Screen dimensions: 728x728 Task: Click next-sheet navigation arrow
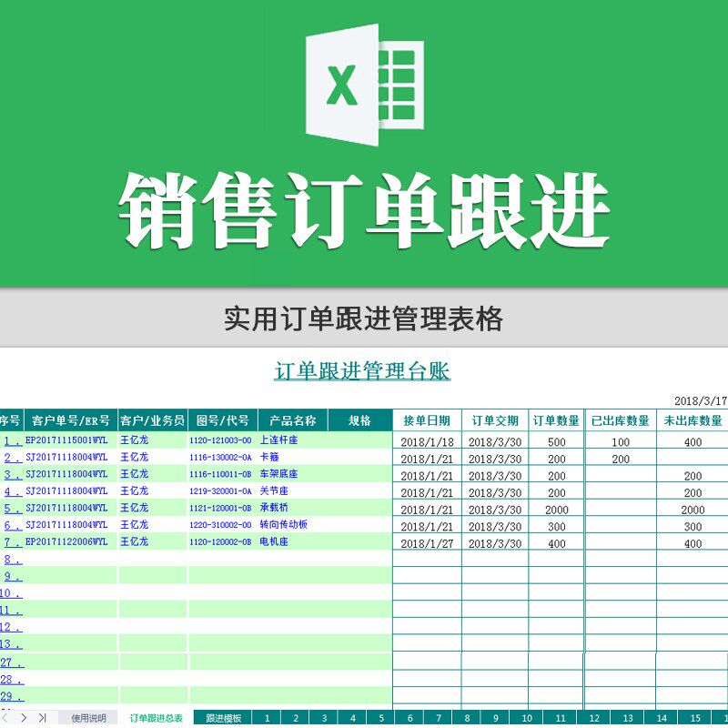pyautogui.click(x=24, y=718)
